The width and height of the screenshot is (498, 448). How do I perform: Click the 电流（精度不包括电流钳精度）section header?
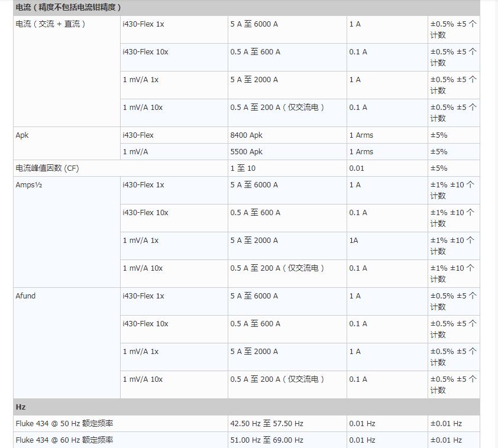pos(69,8)
